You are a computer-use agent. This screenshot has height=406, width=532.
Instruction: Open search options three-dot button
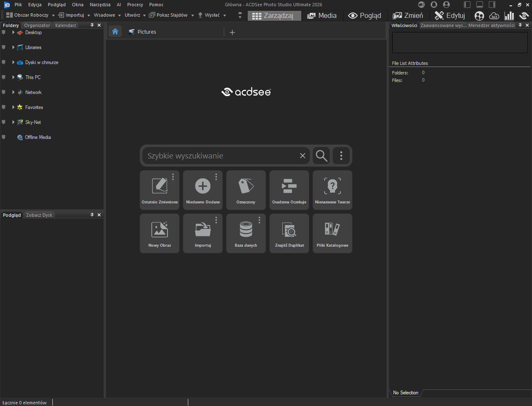pos(341,156)
